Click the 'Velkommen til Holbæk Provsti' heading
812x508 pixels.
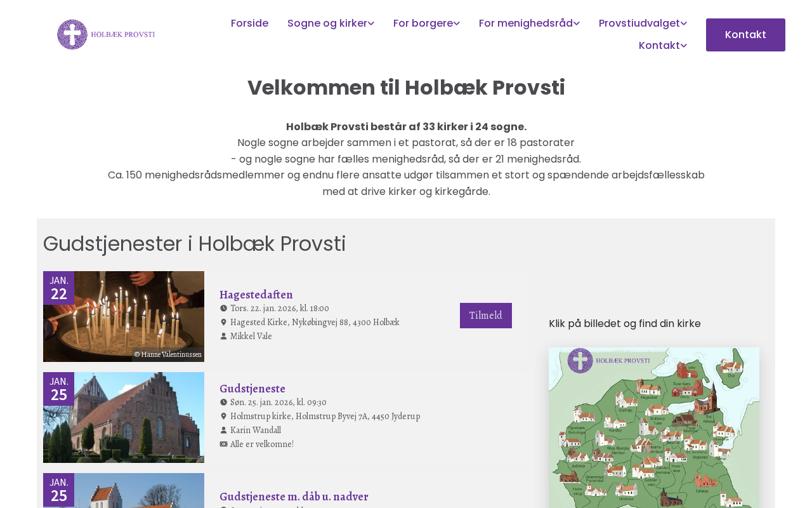pos(406,88)
